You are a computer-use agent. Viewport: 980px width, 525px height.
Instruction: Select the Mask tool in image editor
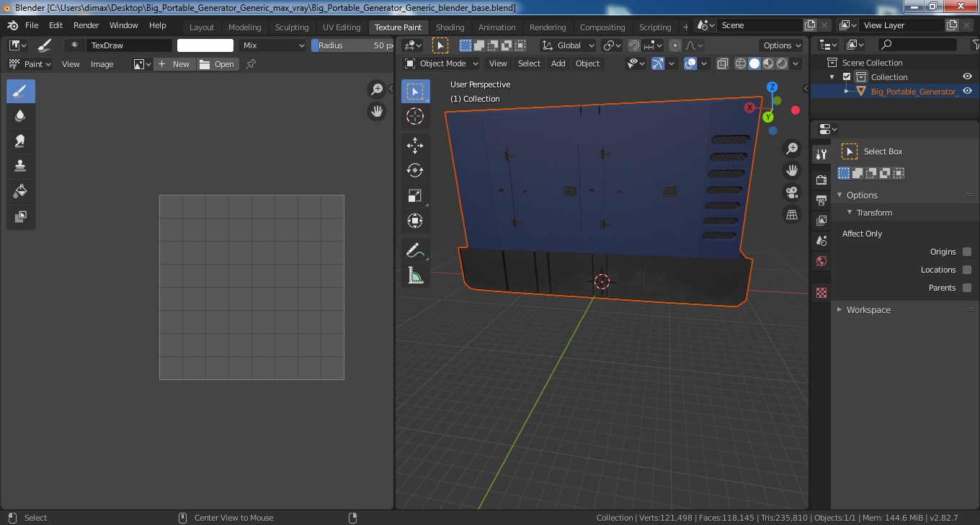click(21, 216)
